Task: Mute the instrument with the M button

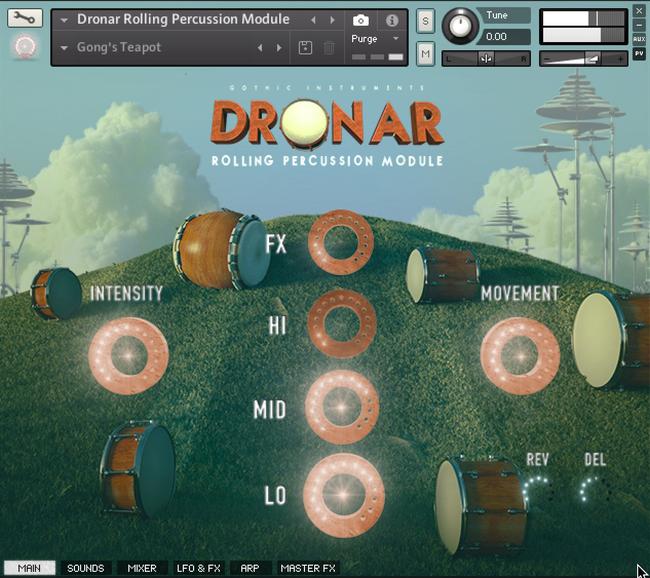Action: [425, 53]
